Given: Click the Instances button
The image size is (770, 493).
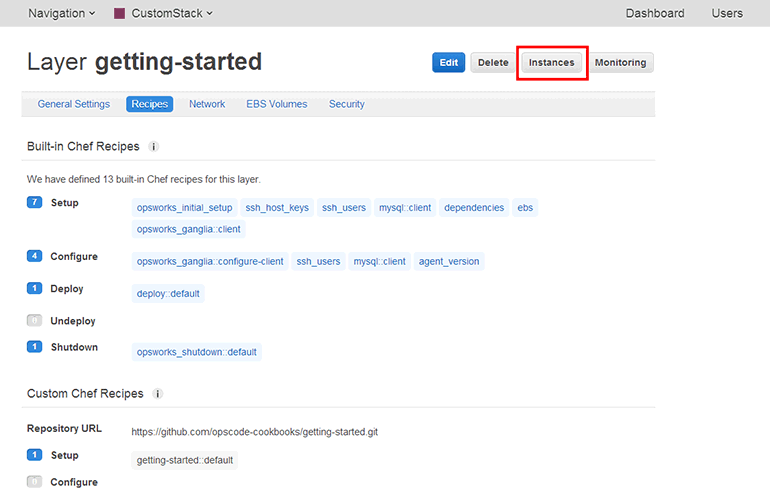Looking at the screenshot, I should click(x=552, y=63).
